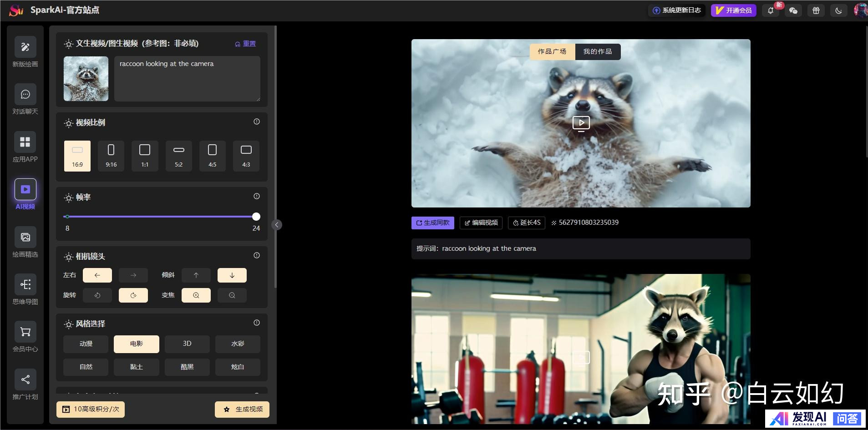Click the 帧率 frame rate slider handle
This screenshot has height=430, width=868.
(256, 217)
